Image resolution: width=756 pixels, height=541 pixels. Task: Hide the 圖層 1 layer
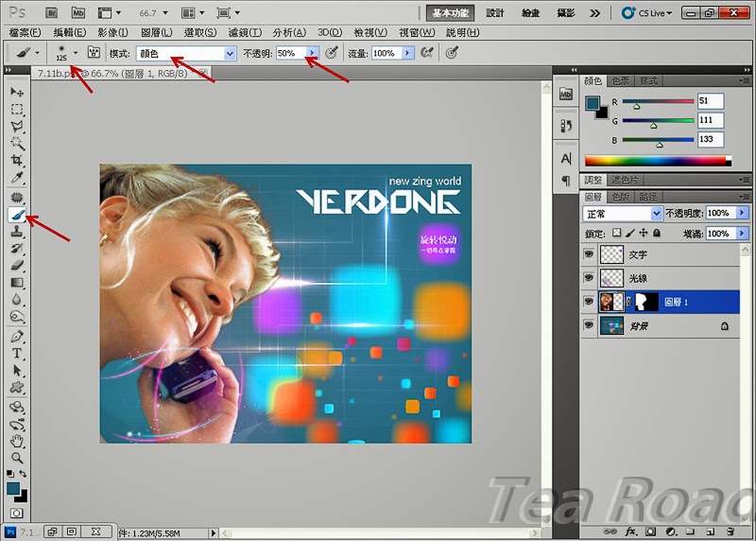(x=589, y=302)
